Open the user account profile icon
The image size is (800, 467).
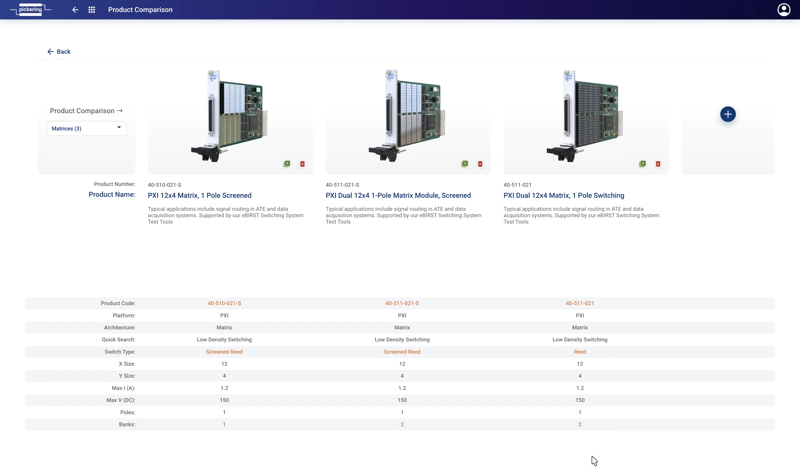coord(784,10)
